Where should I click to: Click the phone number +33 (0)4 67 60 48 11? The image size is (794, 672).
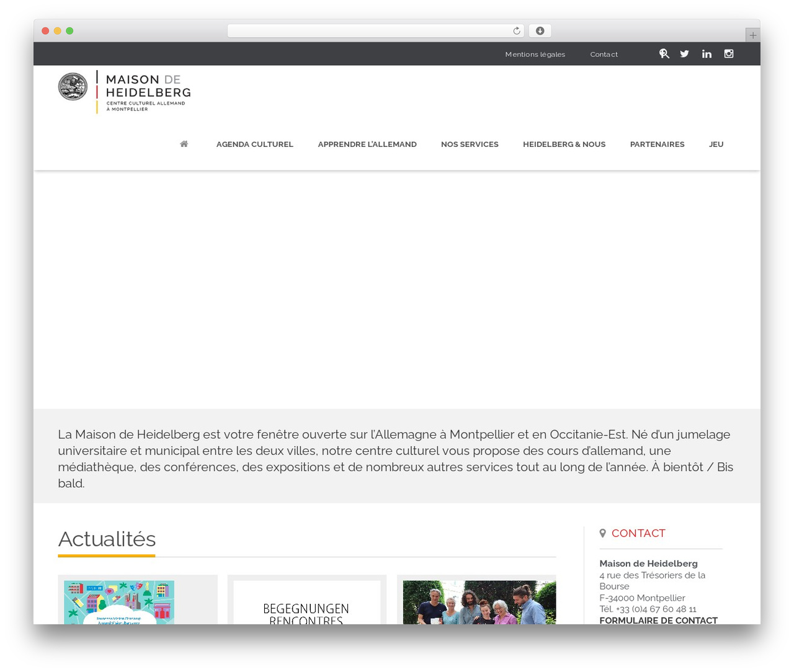(x=656, y=609)
